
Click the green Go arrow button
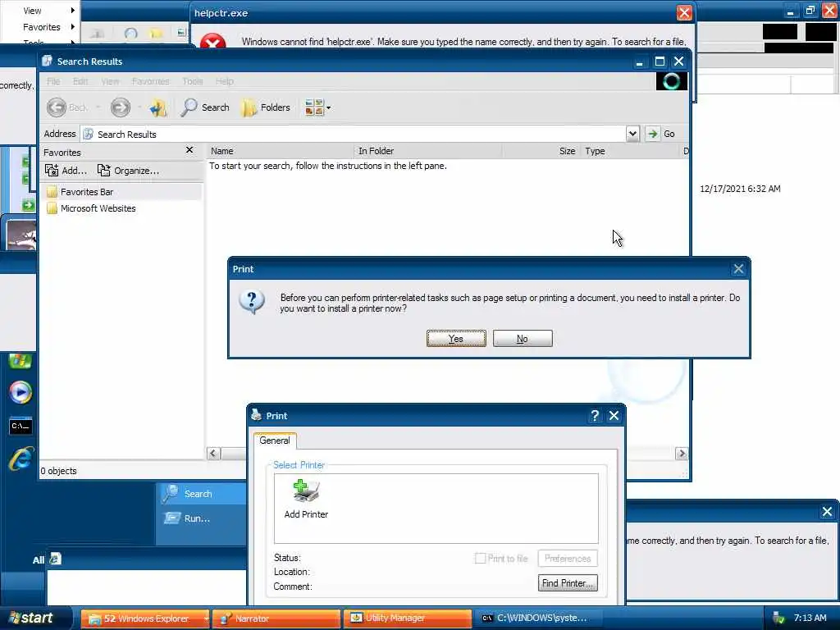(652, 134)
